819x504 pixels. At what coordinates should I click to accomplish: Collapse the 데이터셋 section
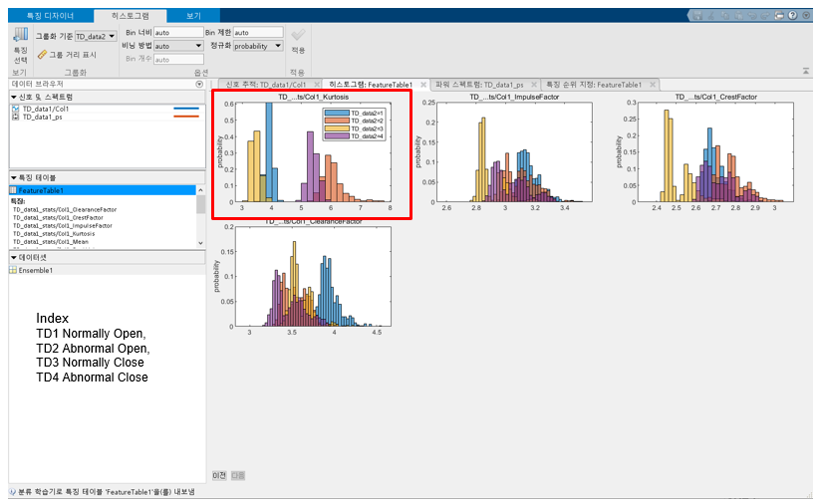click(14, 258)
